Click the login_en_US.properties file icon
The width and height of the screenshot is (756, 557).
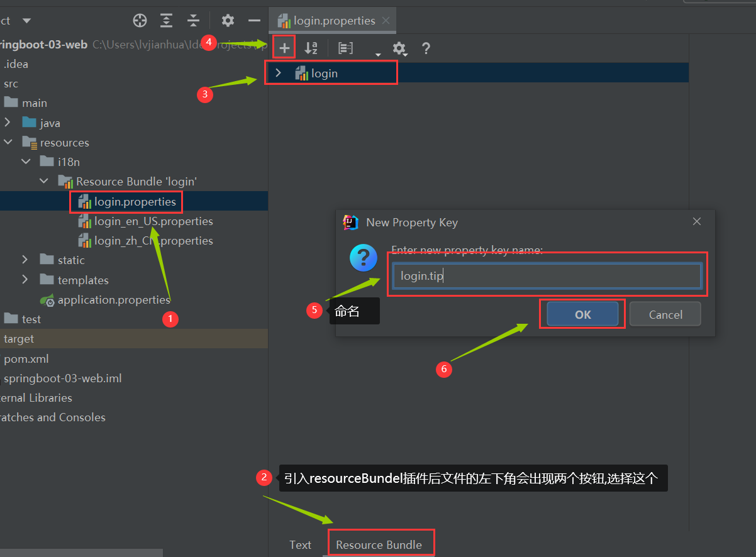pyautogui.click(x=84, y=221)
